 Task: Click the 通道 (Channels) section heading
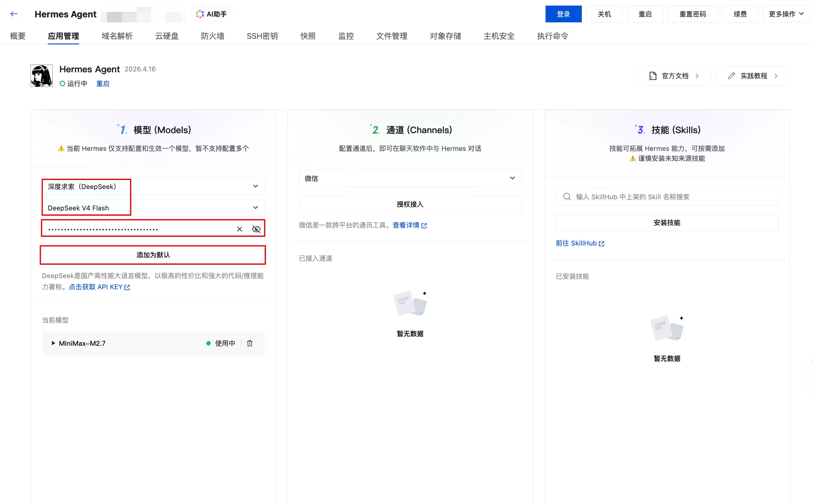tap(419, 130)
